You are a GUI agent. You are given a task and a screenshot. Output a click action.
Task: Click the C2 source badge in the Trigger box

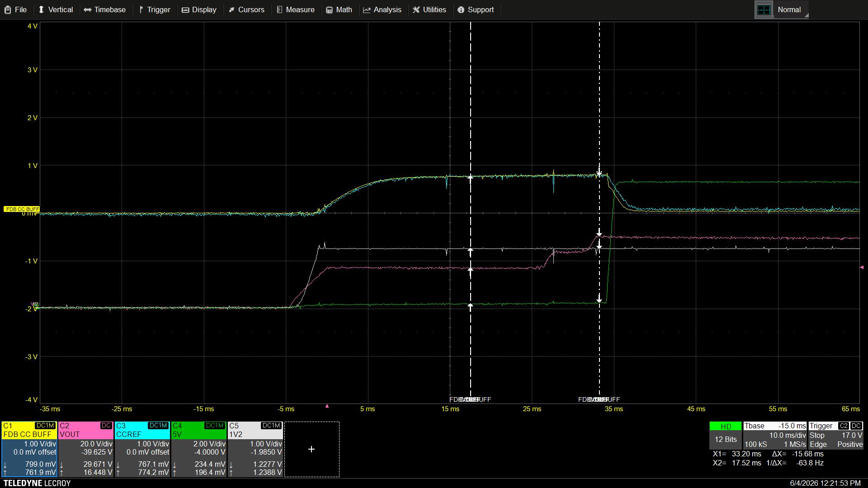click(x=844, y=426)
